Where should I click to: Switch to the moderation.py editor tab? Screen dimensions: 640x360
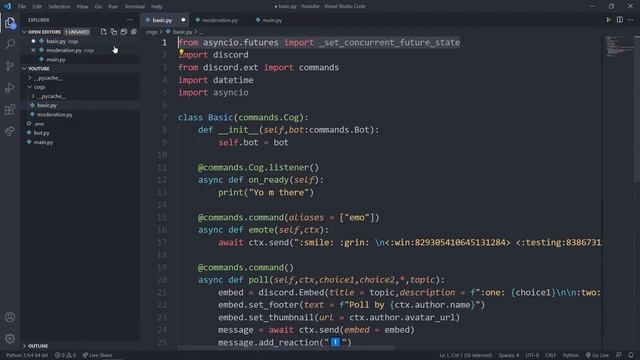[220, 20]
